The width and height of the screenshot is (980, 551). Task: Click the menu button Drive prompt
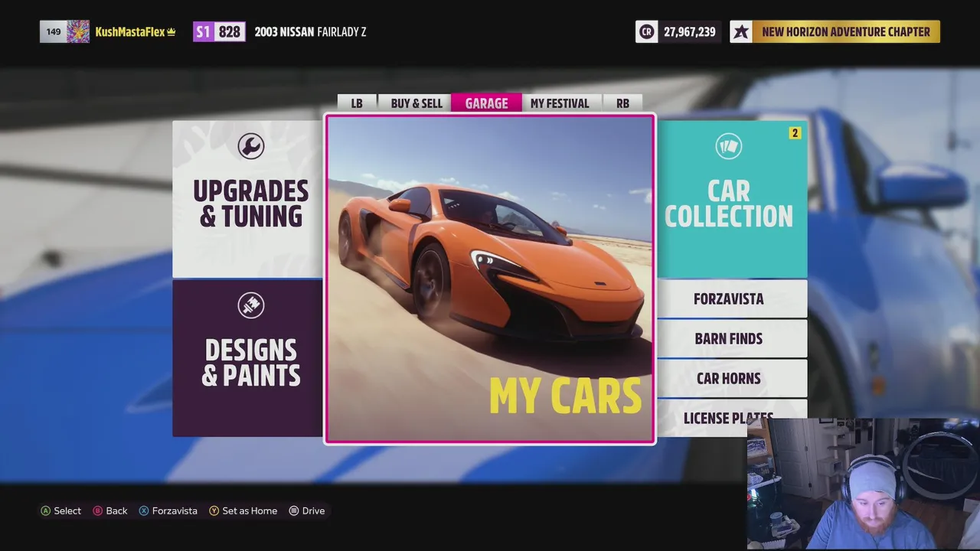[x=306, y=510]
